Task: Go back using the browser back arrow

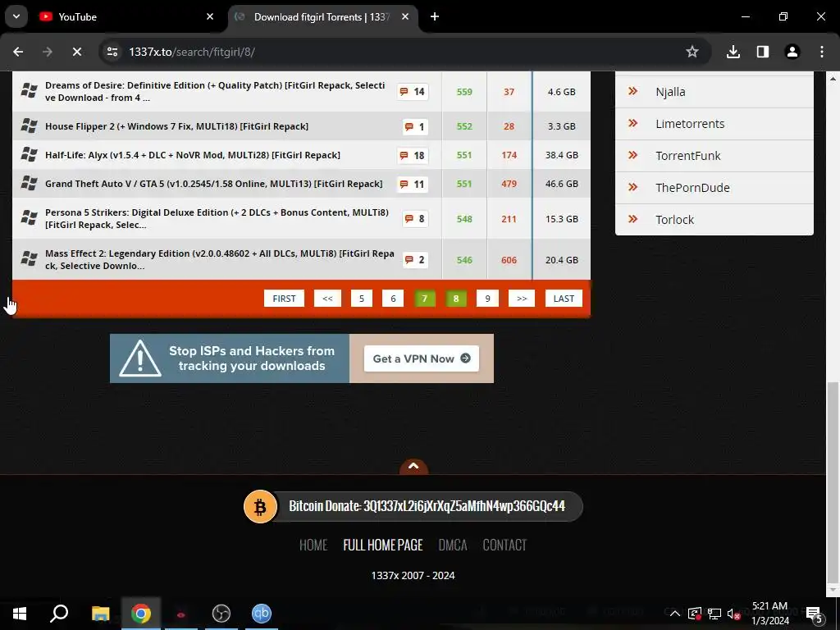Action: coord(18,52)
